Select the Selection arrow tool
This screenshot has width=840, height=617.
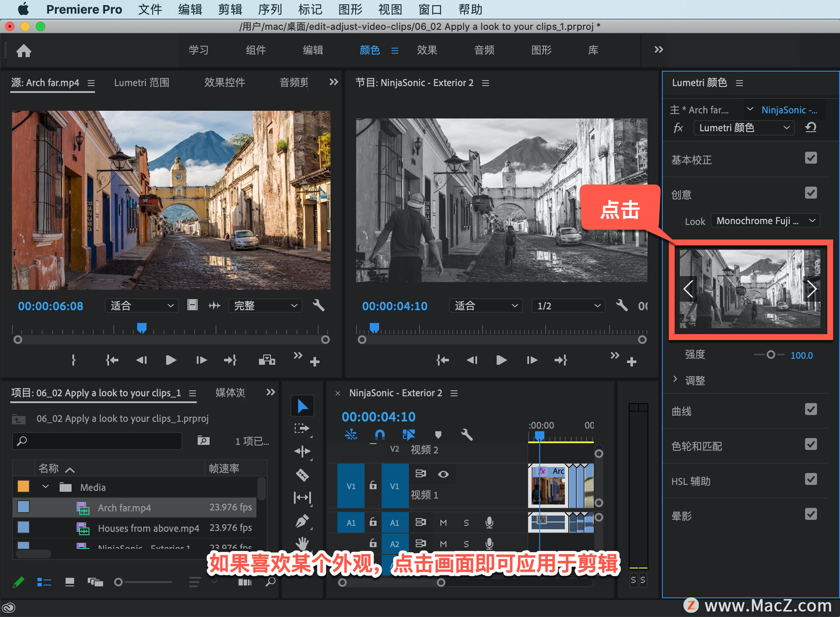pyautogui.click(x=302, y=406)
